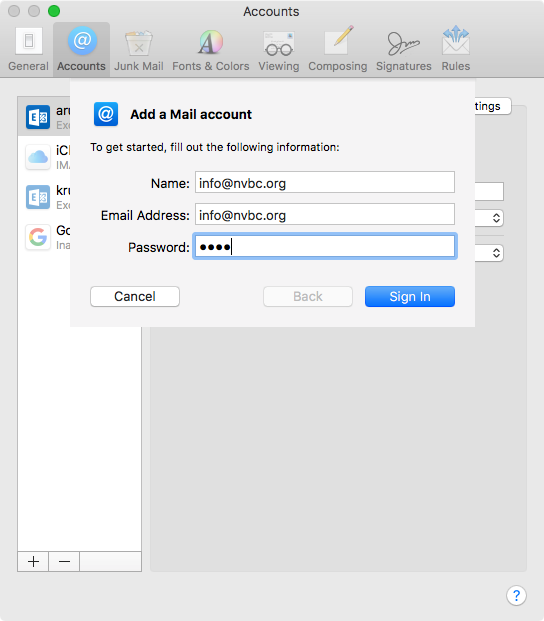Select the Google account entry
The width and height of the screenshot is (544, 621).
44,237
